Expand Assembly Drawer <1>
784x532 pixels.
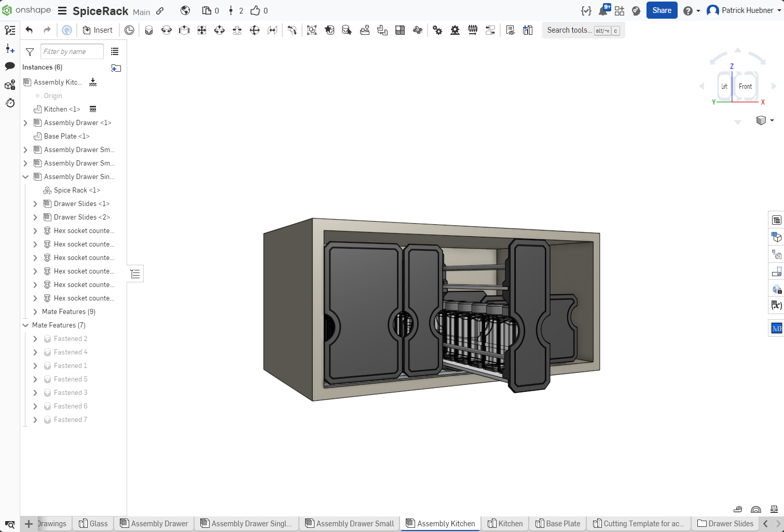pyautogui.click(x=25, y=123)
